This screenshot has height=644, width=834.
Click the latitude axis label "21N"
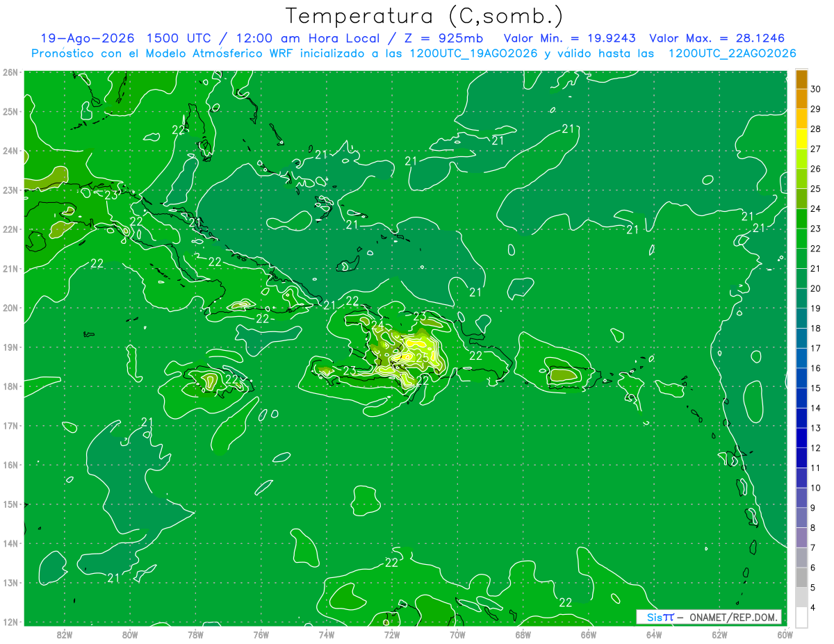(10, 269)
